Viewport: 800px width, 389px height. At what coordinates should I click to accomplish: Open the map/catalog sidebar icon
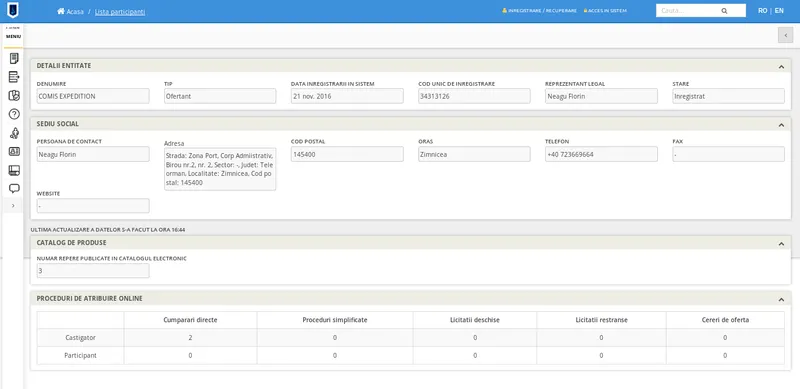pos(14,95)
